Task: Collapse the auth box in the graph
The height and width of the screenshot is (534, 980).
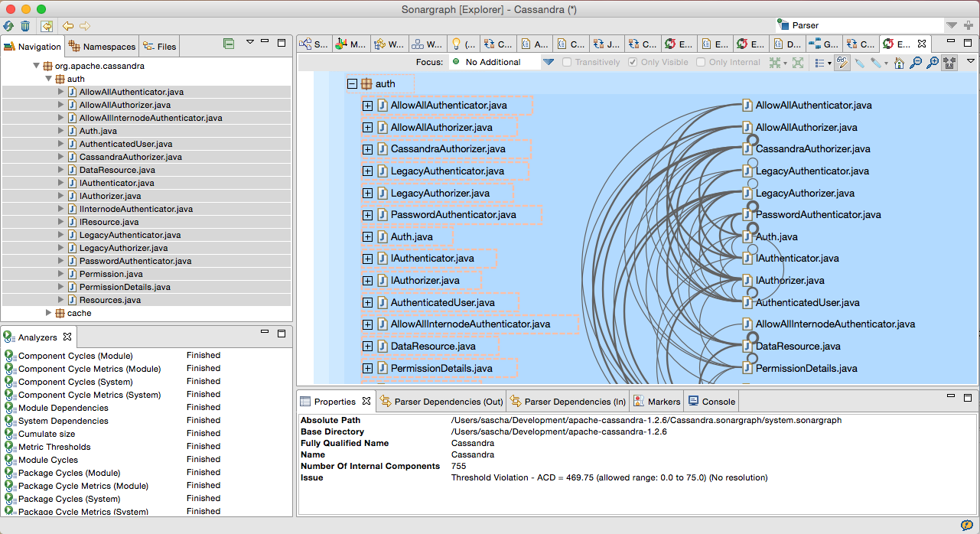Action: coord(352,84)
